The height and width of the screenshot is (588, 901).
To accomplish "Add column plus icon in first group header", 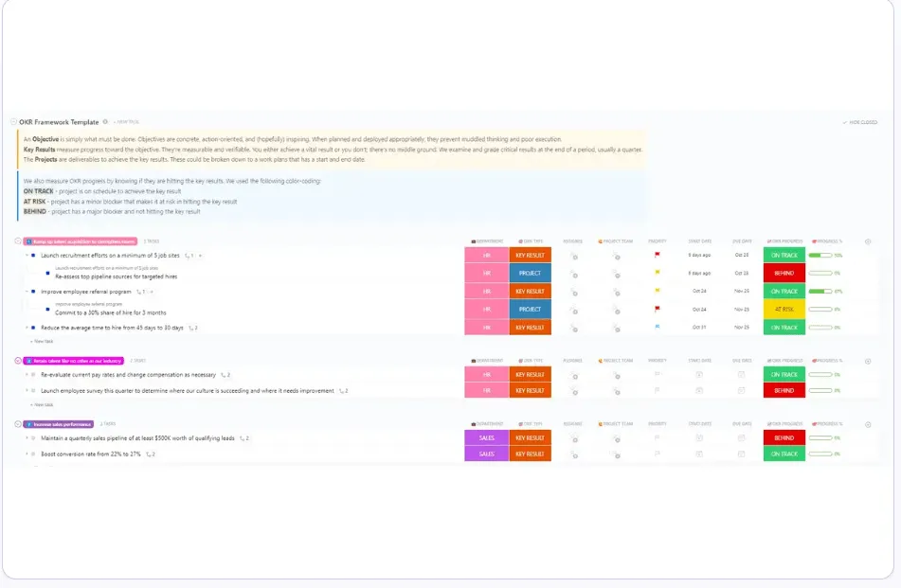I will point(868,241).
